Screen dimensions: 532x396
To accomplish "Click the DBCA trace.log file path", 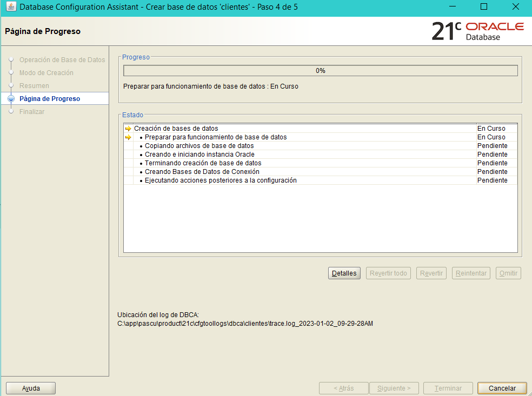I will tap(245, 324).
